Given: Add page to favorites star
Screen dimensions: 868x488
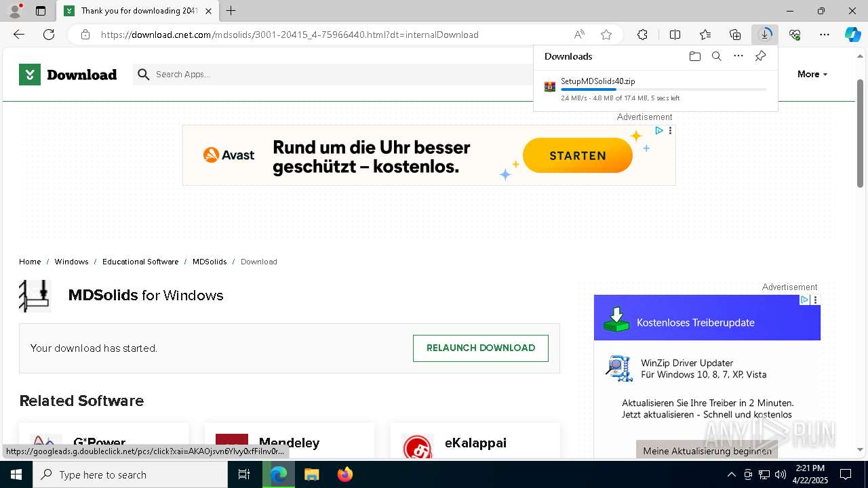Looking at the screenshot, I should (606, 35).
